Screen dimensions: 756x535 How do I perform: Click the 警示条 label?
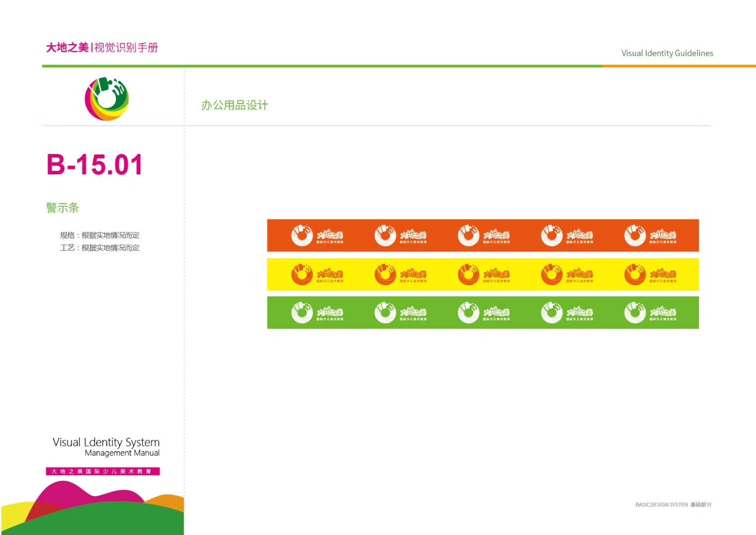(63, 208)
